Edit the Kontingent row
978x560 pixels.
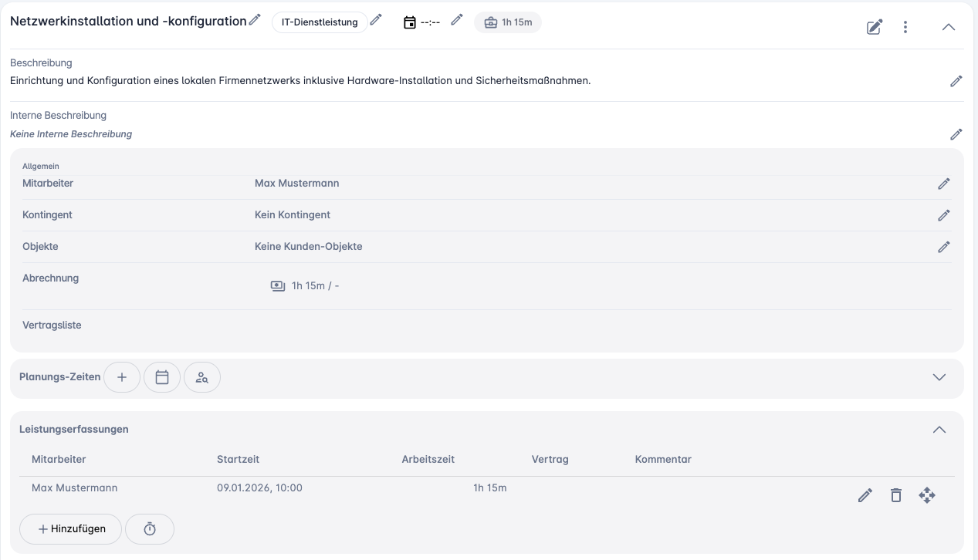pos(944,215)
